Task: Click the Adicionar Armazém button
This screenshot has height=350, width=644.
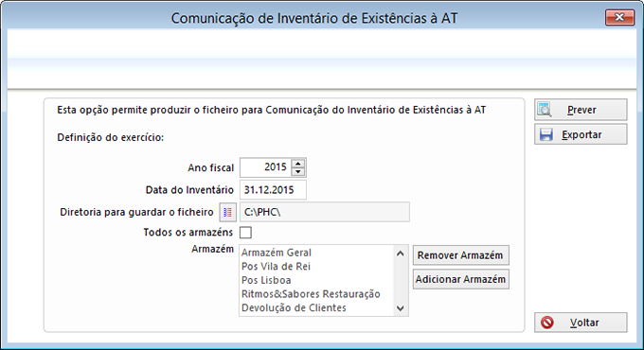Action: pyautogui.click(x=461, y=279)
